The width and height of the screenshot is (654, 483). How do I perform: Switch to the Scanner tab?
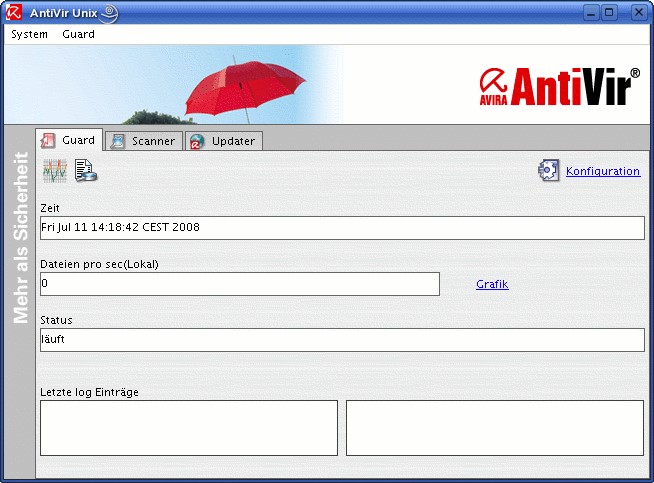point(144,141)
